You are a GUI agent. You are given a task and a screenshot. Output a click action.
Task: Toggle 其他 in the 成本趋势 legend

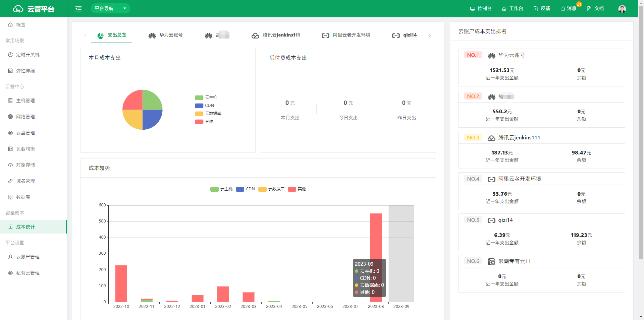click(297, 189)
